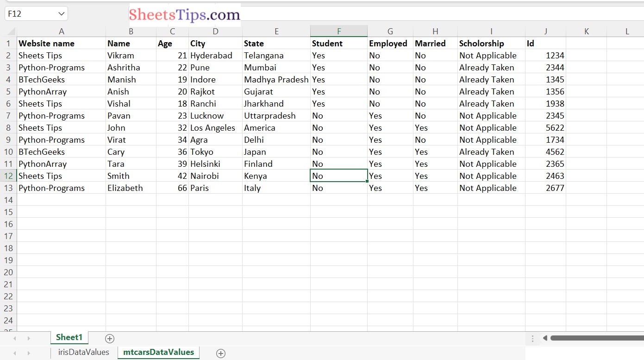This screenshot has width=644, height=360.
Task: Click the column J header
Action: coord(545,31)
